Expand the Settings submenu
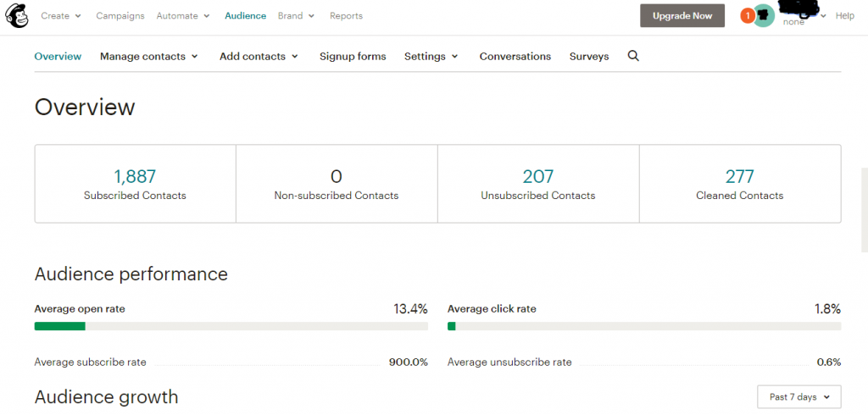The width and height of the screenshot is (868, 415). click(x=431, y=57)
